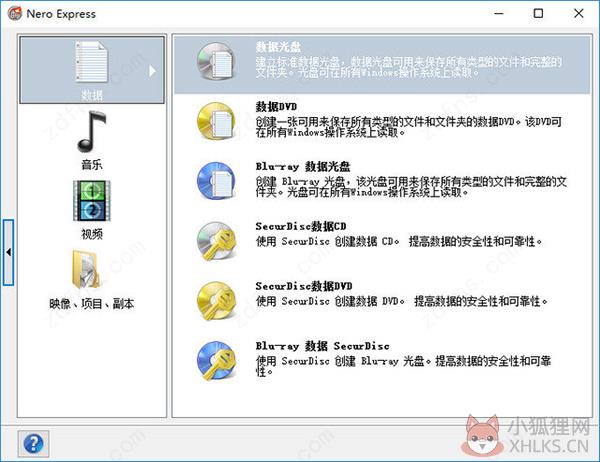Click the Nero Express title bar logo
600x462 pixels.
[x=15, y=14]
